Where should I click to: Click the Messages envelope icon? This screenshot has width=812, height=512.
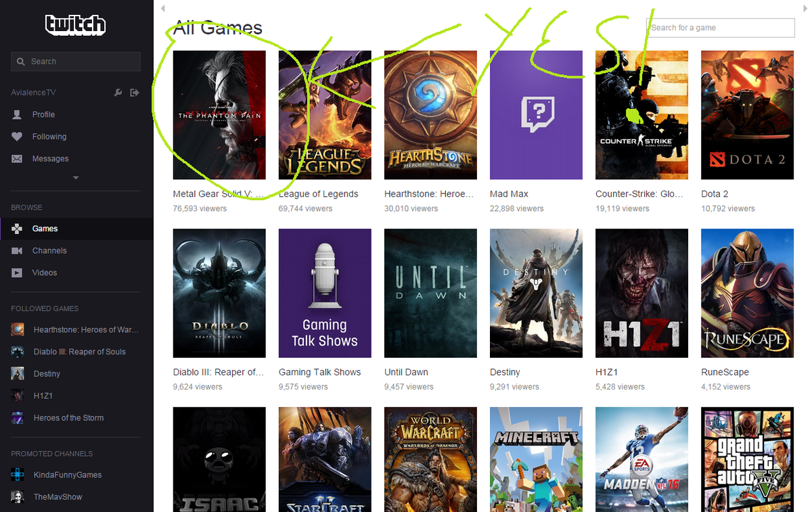tap(18, 159)
